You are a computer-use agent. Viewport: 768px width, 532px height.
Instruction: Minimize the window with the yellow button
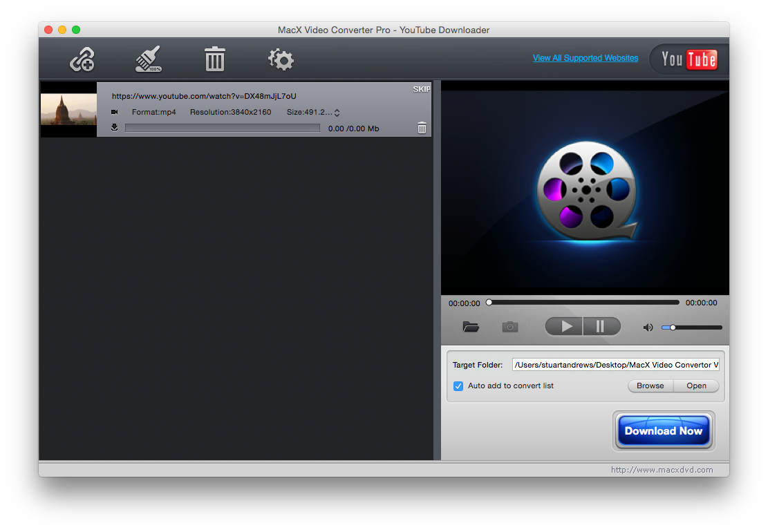[62, 30]
